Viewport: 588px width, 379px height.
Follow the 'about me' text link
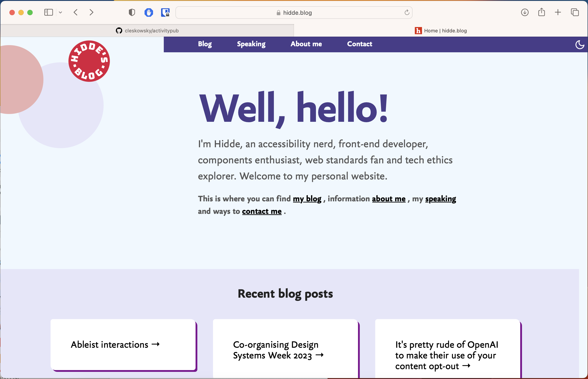[x=389, y=199]
